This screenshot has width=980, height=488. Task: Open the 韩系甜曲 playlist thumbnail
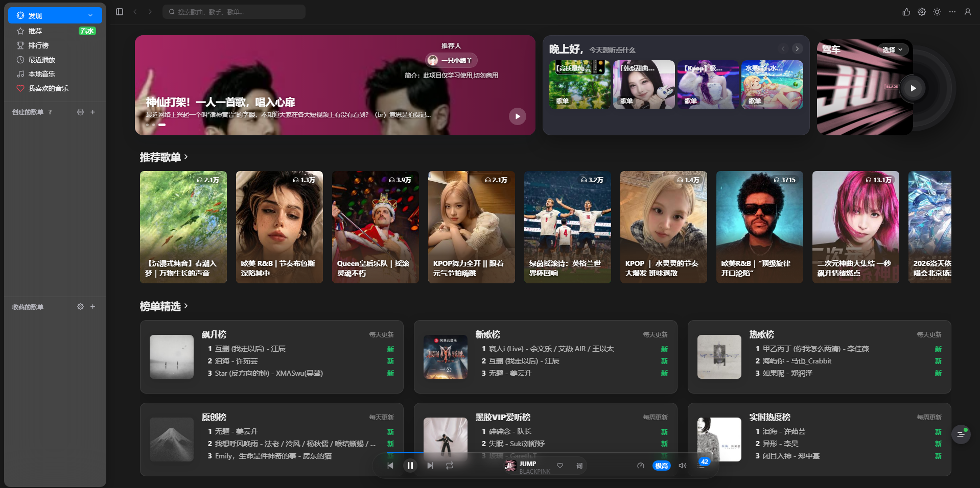coord(644,85)
